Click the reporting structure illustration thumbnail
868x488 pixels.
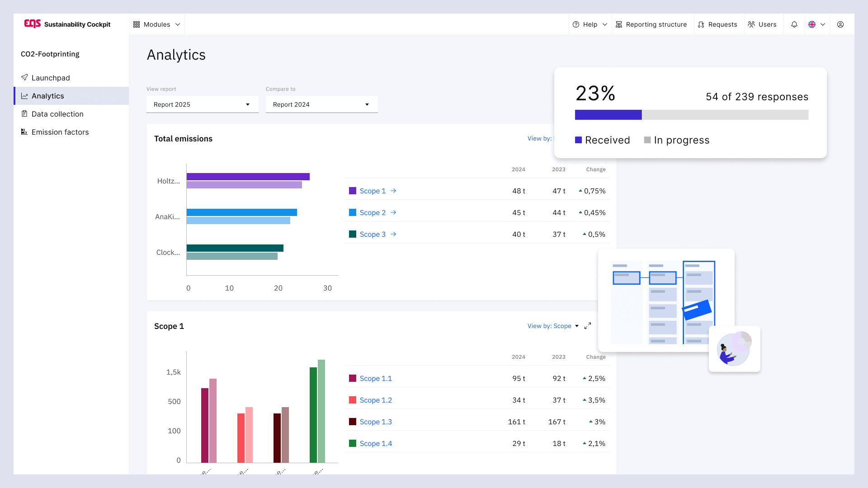(666, 300)
